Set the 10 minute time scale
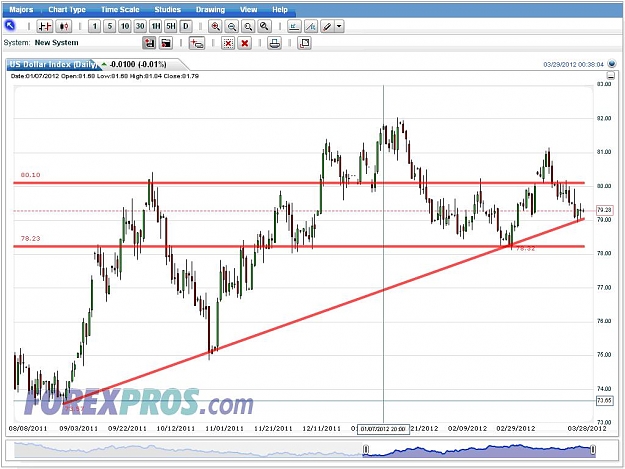 [x=125, y=27]
